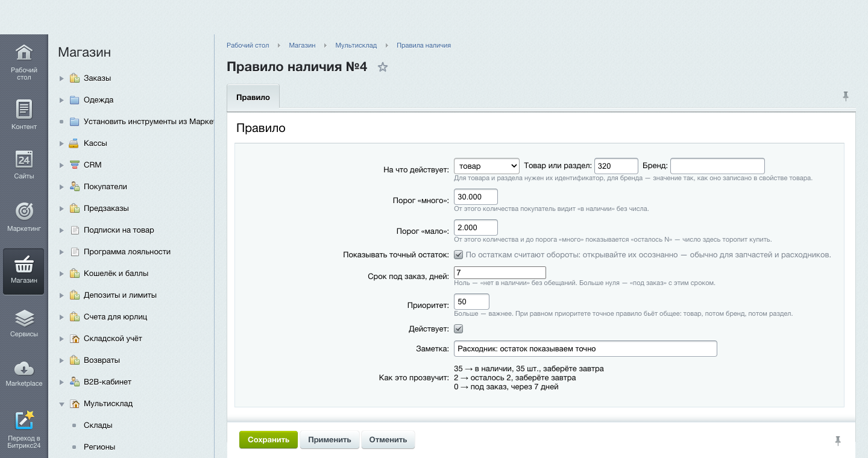Viewport: 868px width, 458px height.
Task: Open Подписки на товар menu item
Action: pyautogui.click(x=119, y=230)
